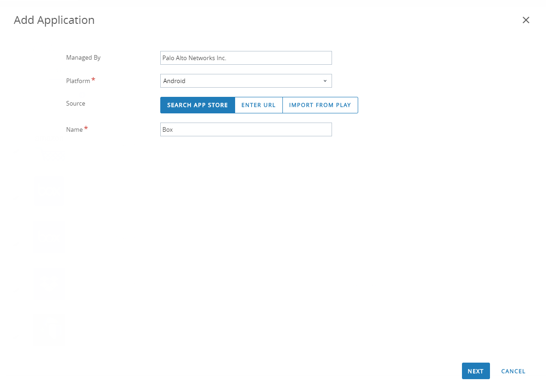Click the faded Facebook-style app thumbnail
The height and width of the screenshot is (392, 546).
point(49,329)
